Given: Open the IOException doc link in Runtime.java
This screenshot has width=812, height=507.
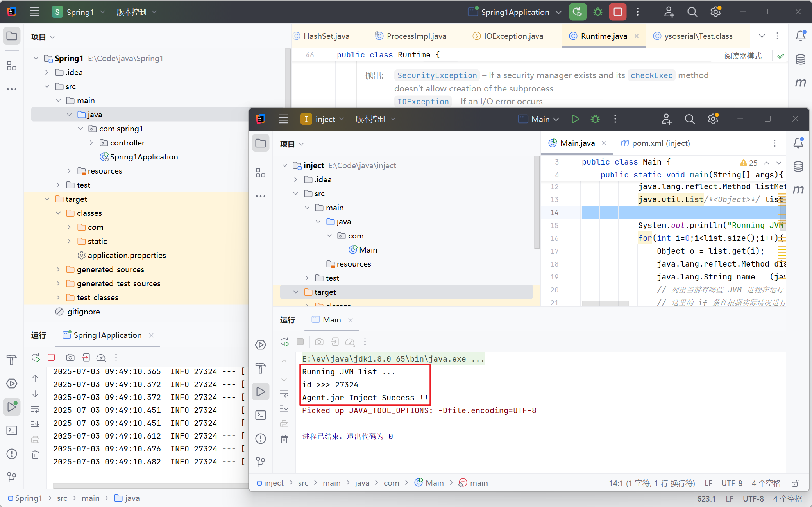Looking at the screenshot, I should click(423, 102).
